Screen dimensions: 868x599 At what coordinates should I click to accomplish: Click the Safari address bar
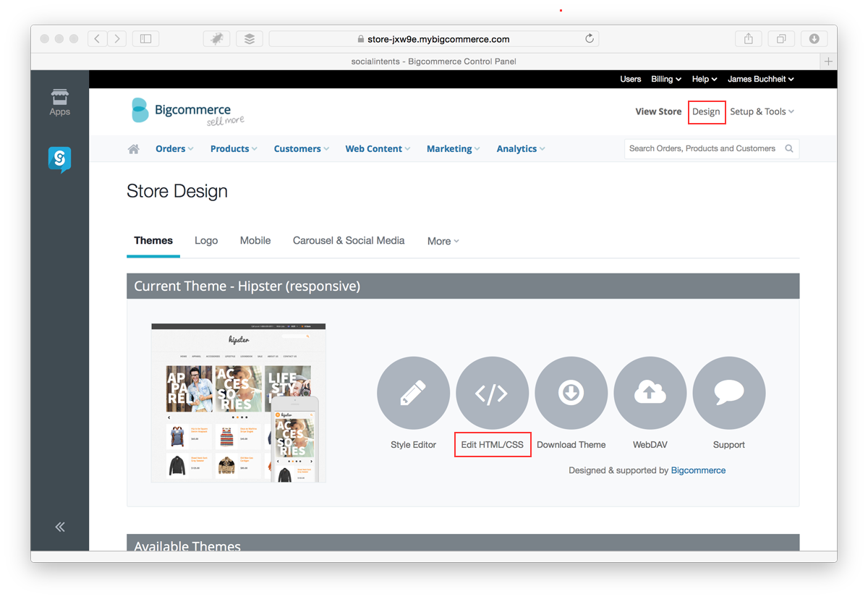pyautogui.click(x=434, y=38)
